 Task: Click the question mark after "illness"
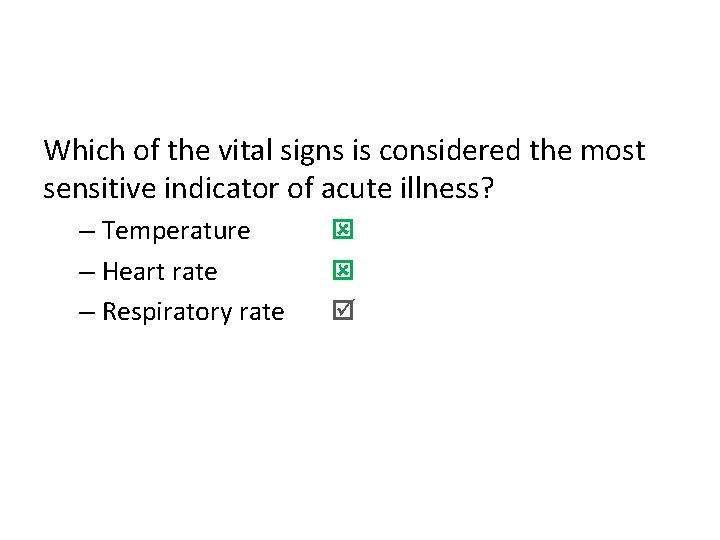pyautogui.click(x=487, y=188)
